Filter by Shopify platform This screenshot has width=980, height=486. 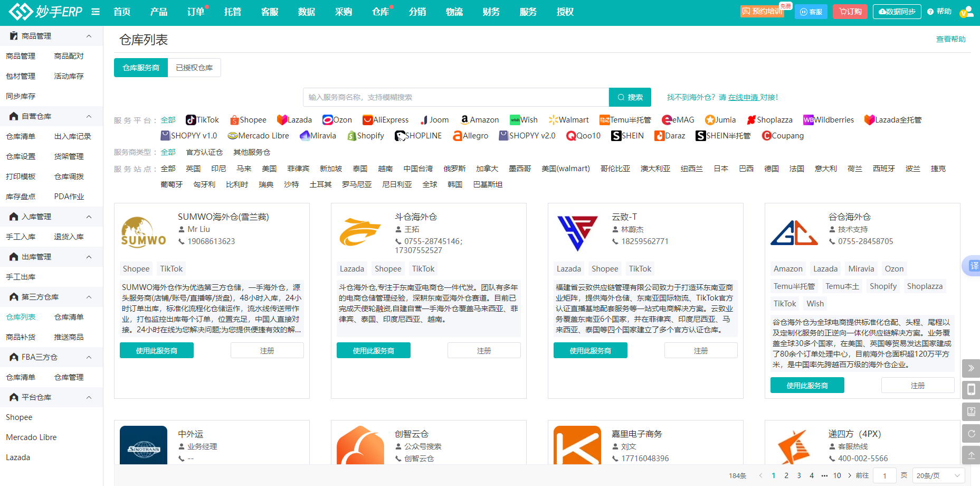point(365,136)
